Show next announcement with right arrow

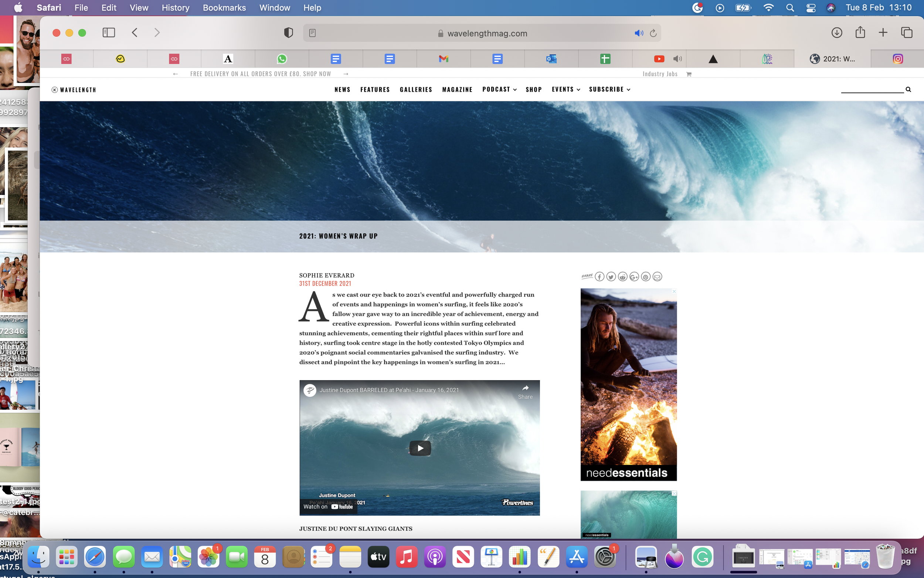point(346,74)
